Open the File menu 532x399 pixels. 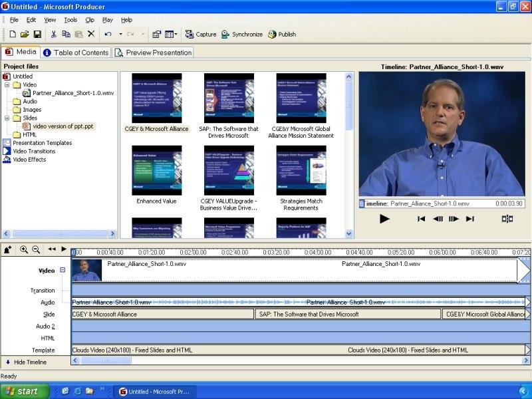14,20
